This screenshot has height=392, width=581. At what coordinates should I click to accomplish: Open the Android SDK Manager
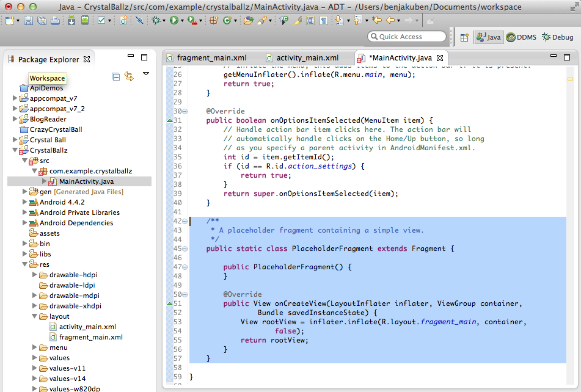tap(71, 21)
